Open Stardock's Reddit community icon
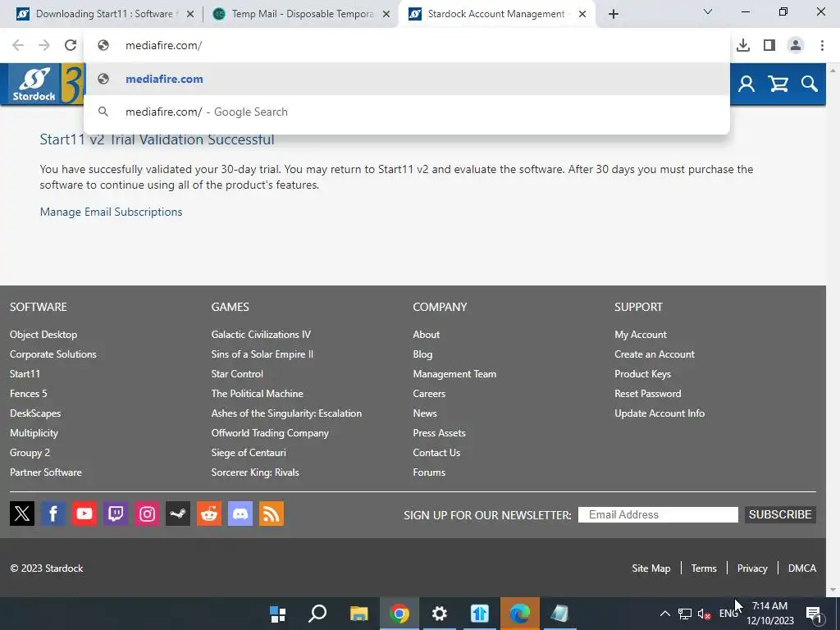This screenshot has width=840, height=630. coord(209,514)
